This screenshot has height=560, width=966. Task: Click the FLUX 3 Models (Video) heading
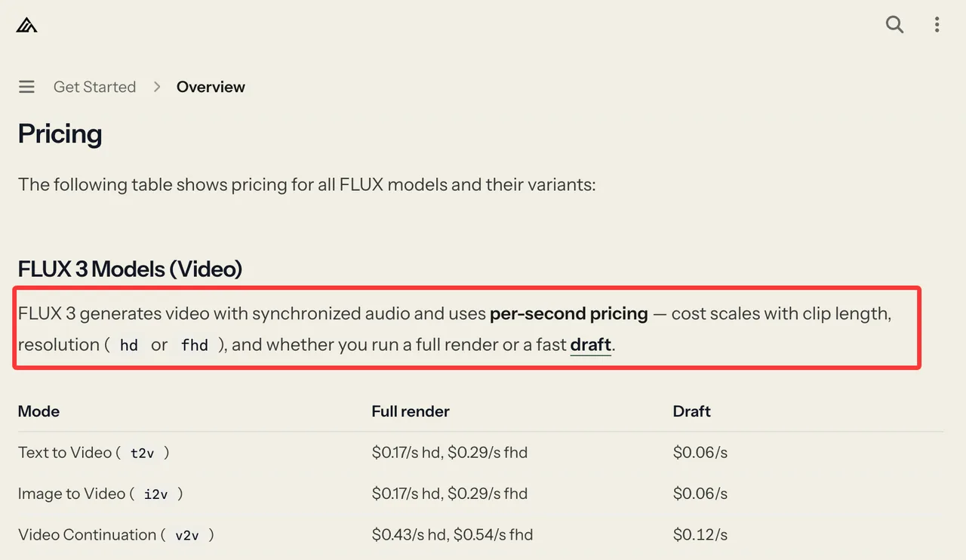(130, 269)
